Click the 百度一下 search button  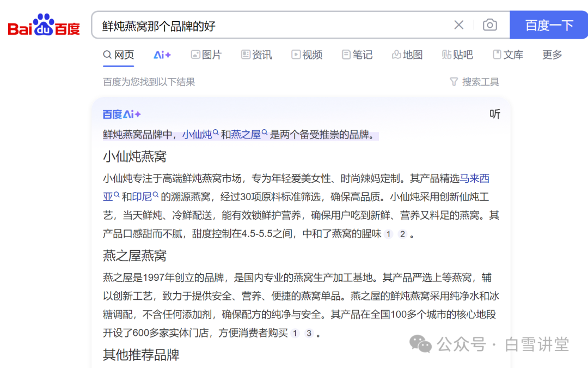click(549, 25)
